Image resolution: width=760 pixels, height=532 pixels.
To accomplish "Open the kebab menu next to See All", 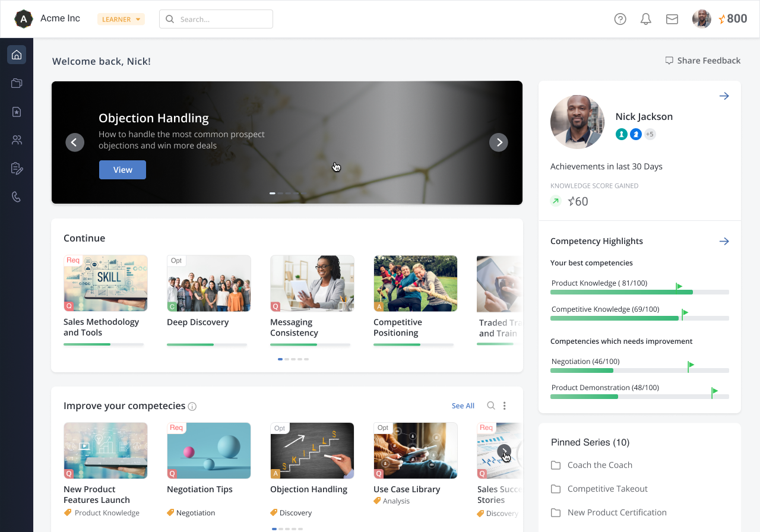I will [x=504, y=406].
